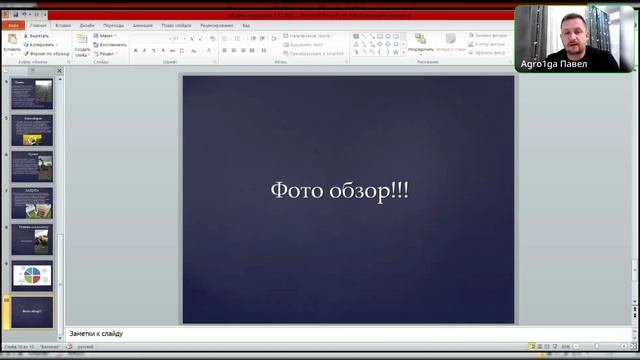640x360 pixels.
Task: Click the Cut (Вырезать) command
Action: click(x=36, y=36)
